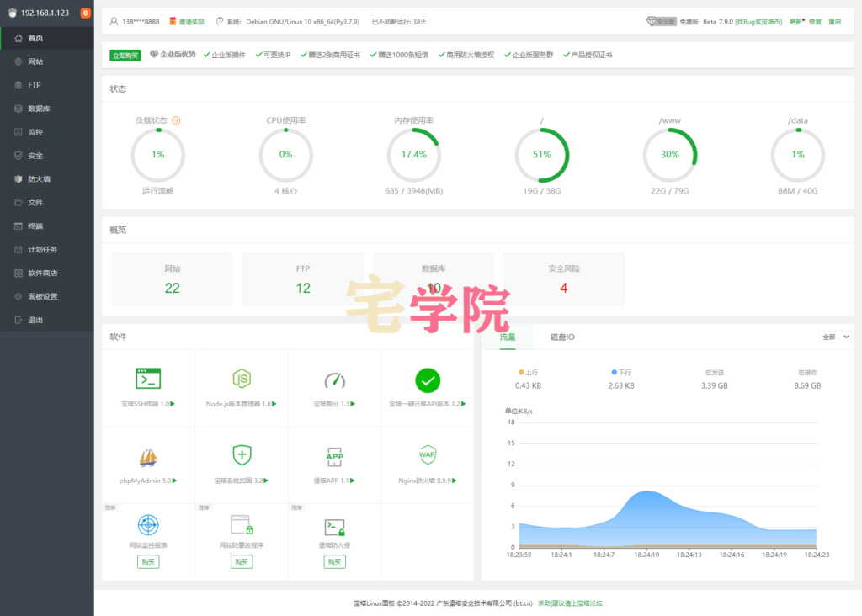Click the 192.168.1.123 panel title
The height and width of the screenshot is (616, 862).
pos(45,13)
